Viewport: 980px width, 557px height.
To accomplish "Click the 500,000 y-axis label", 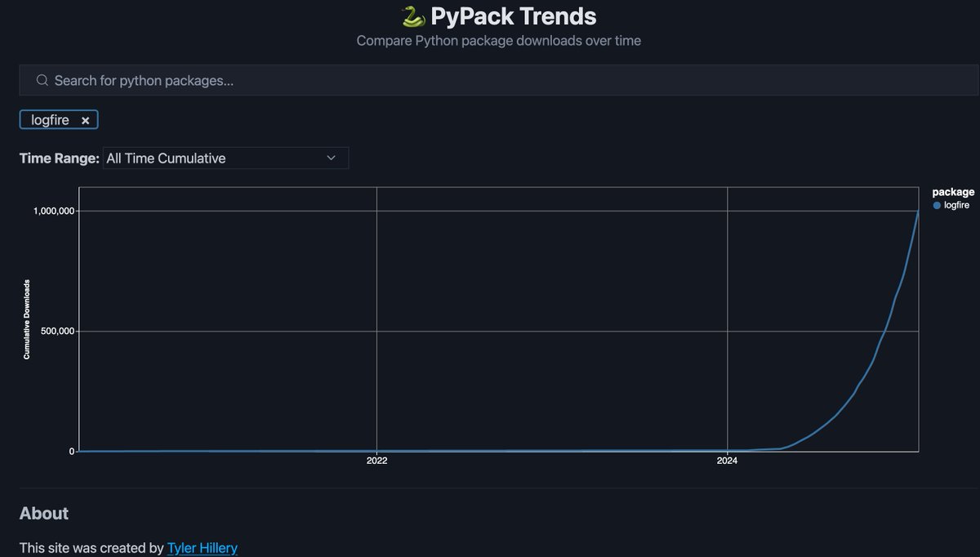I will click(x=58, y=331).
